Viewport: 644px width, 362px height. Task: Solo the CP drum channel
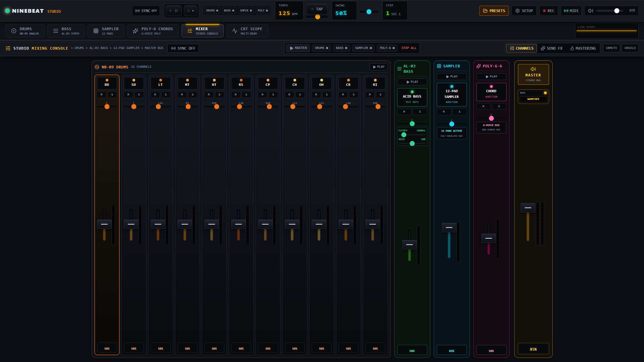273,95
